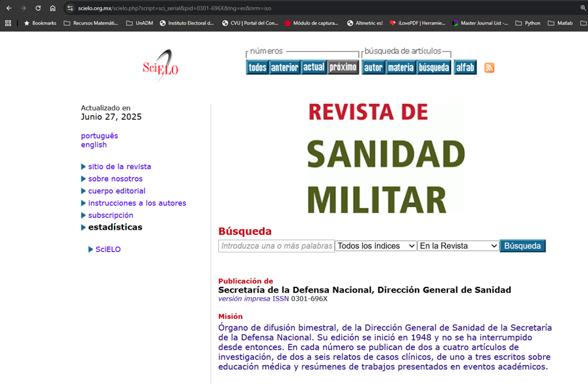Expand the Todos los índices dropdown
Screen dimensions: 588x389
click(376, 246)
